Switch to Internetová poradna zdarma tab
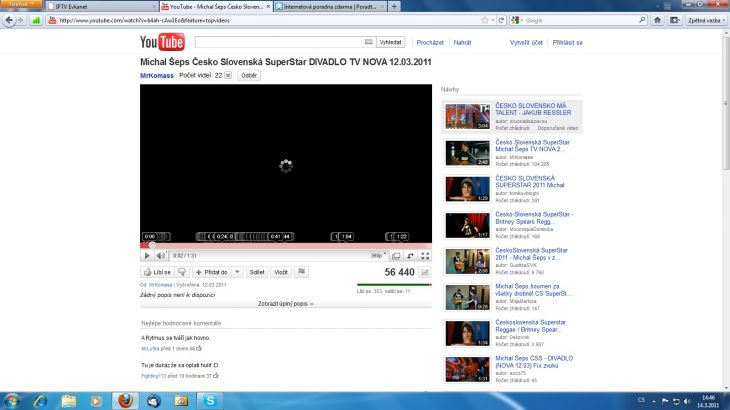730x410 pixels. tap(330, 7)
